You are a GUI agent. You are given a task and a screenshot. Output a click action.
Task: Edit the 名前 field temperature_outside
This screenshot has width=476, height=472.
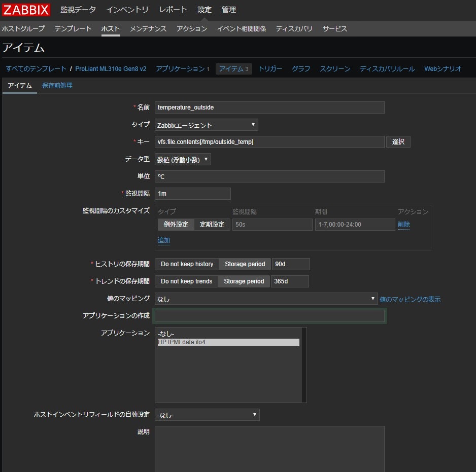(x=269, y=107)
